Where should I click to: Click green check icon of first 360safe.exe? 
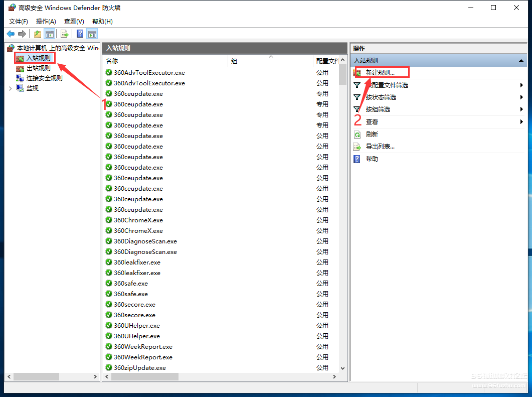[x=109, y=283]
